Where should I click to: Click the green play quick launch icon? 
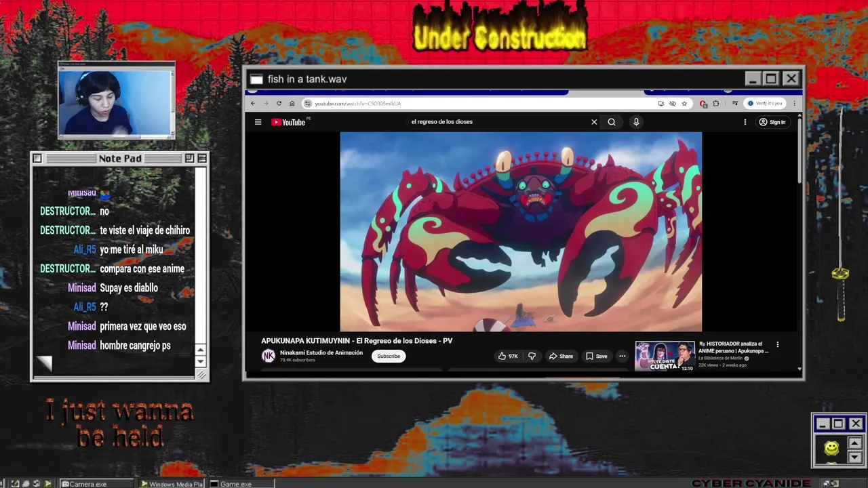[47, 483]
